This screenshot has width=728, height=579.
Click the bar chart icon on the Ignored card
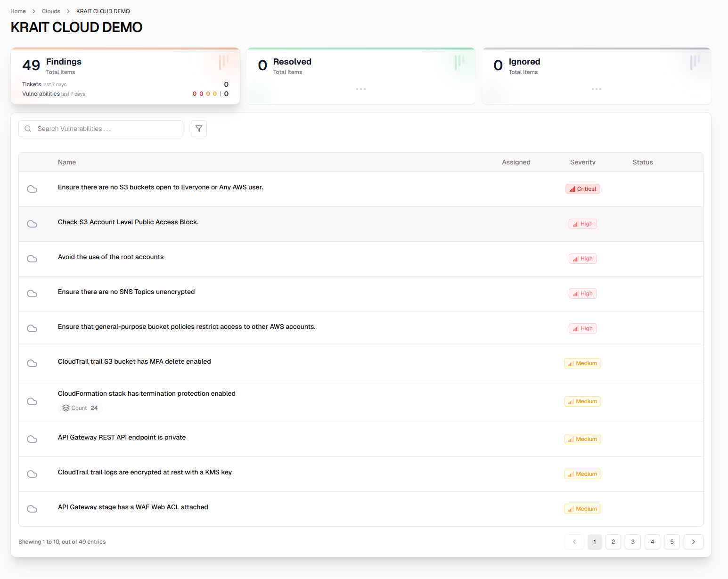694,62
